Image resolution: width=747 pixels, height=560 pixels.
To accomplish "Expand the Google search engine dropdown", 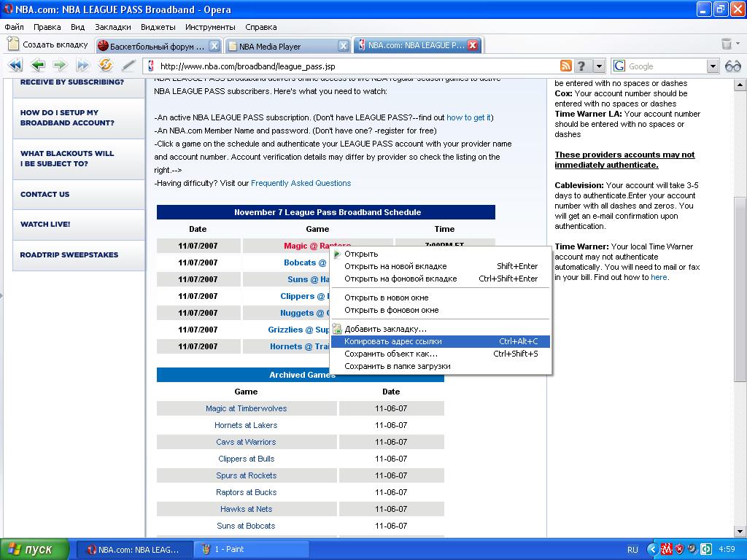I will pos(712,66).
